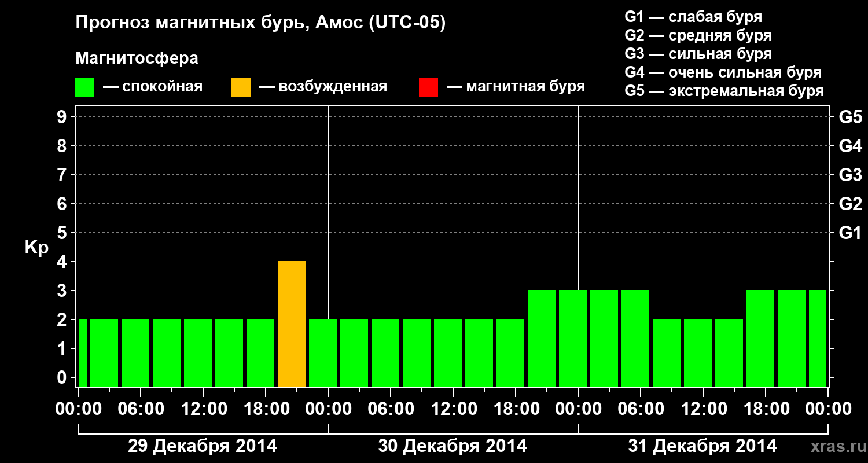The image size is (868, 463).
Task: Click the orange "возбужденная" legend swatch
Action: pos(241,87)
